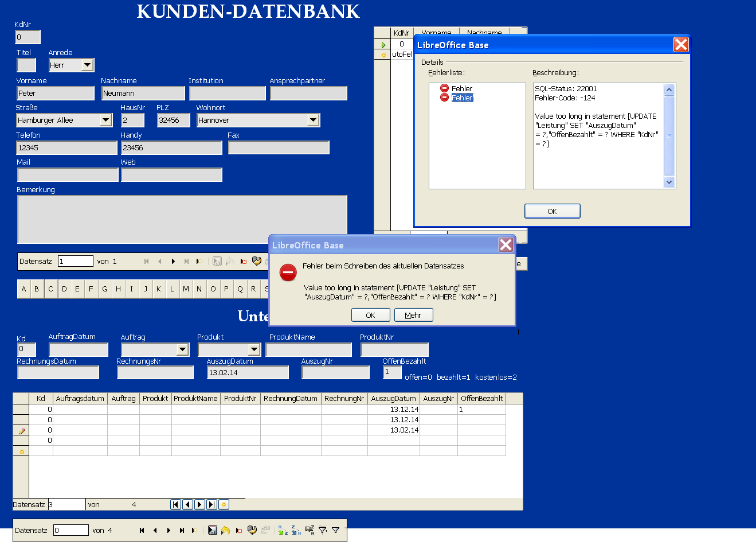Click the RechnungNr column header in grid

(x=344, y=399)
